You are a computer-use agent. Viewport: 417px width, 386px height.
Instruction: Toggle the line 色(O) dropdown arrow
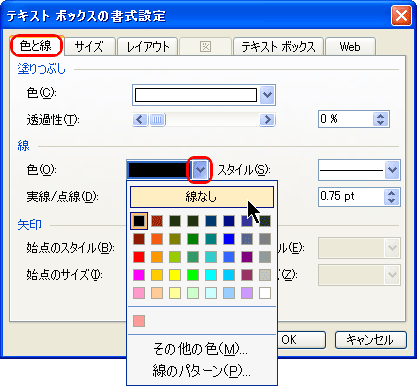[200, 170]
